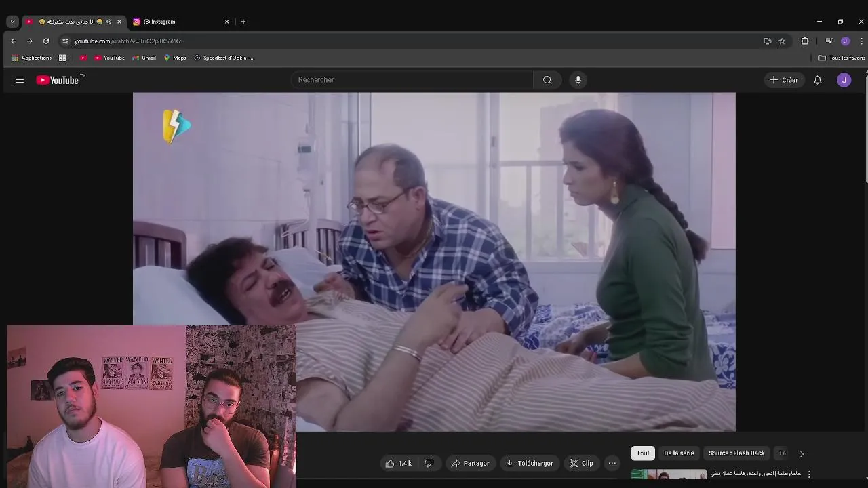
Task: Start voice search with microphone icon
Action: click(x=578, y=80)
